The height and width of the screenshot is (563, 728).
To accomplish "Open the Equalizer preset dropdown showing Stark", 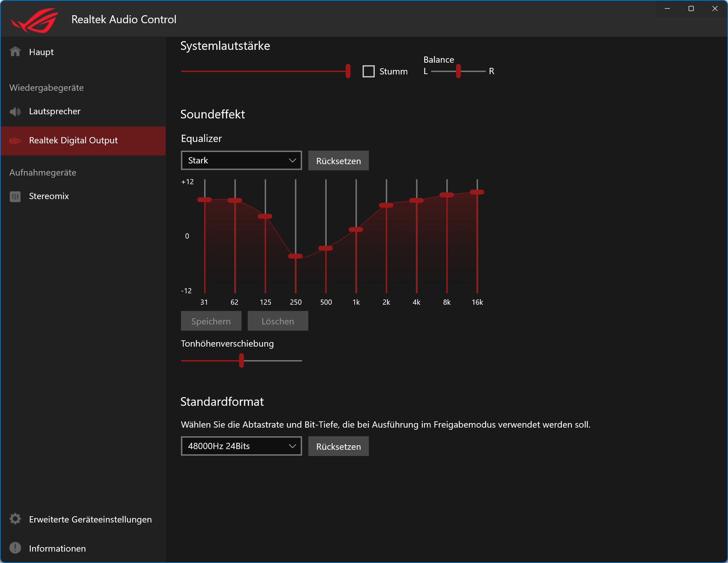I will tap(241, 160).
